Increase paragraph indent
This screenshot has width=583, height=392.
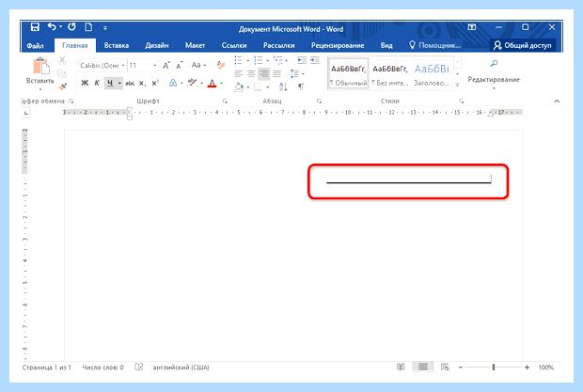(315, 60)
